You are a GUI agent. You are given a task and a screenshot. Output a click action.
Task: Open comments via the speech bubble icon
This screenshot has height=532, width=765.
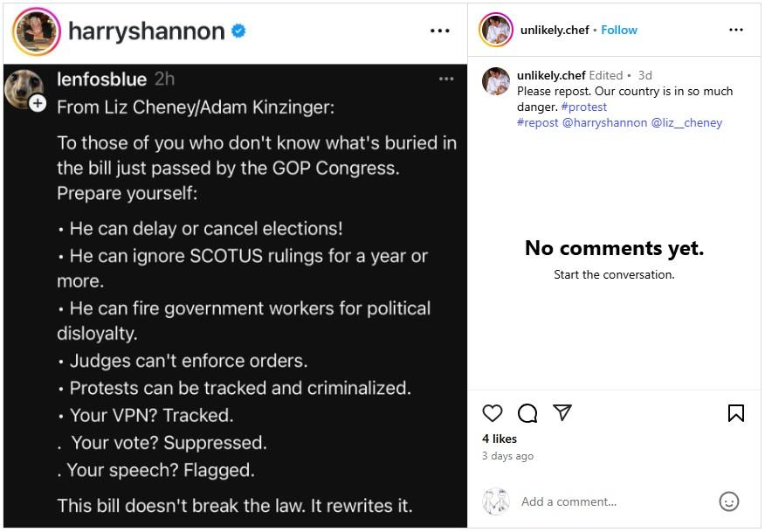tap(527, 413)
